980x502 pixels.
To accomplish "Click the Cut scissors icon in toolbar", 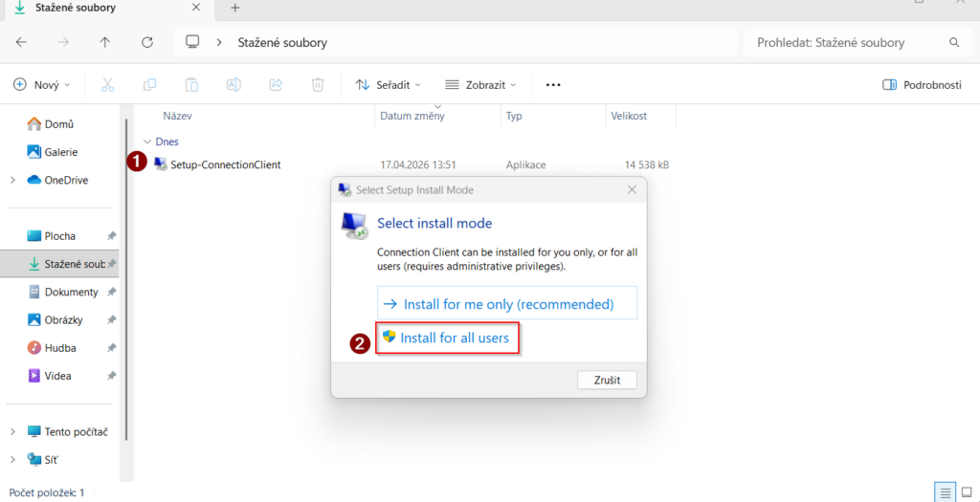I will point(107,85).
